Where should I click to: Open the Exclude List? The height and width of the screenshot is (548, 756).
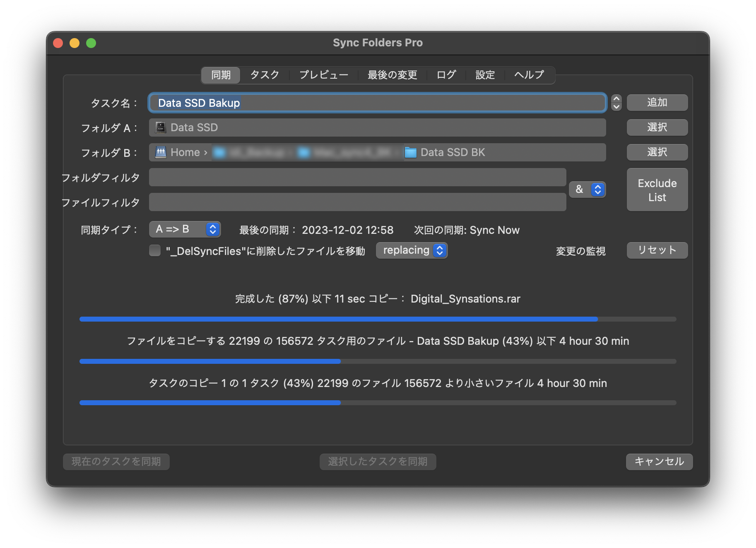(x=657, y=190)
